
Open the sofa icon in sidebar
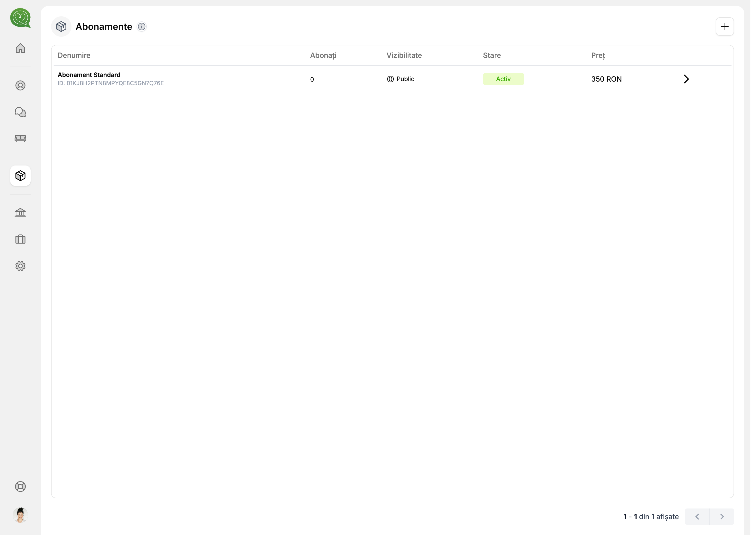(20, 138)
